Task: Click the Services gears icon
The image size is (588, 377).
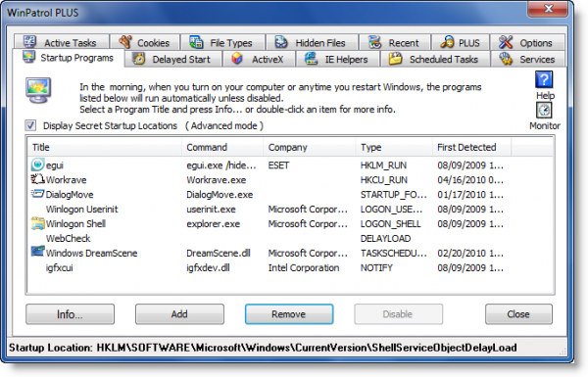Action: (506, 59)
